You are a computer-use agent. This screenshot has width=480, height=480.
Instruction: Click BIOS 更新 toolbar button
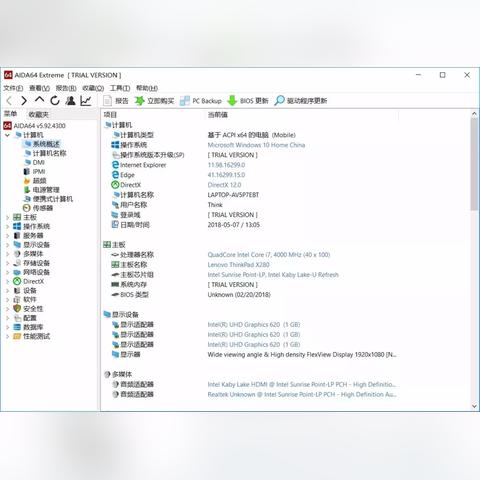click(248, 101)
